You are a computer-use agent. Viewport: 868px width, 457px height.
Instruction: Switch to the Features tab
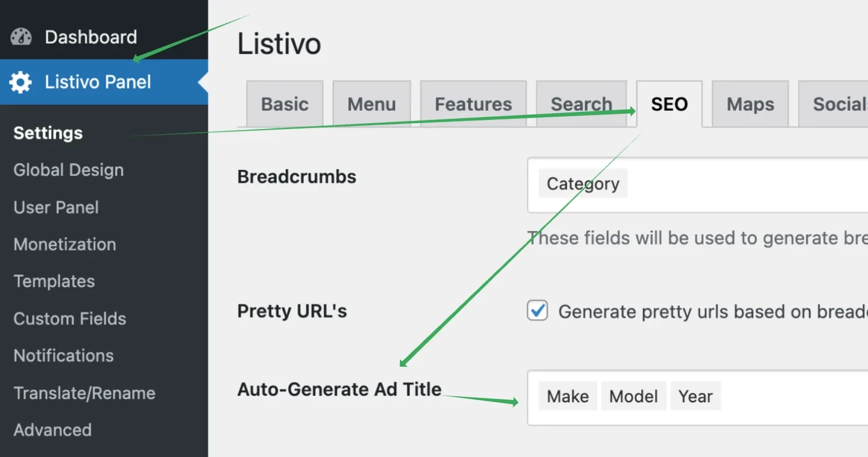point(474,104)
